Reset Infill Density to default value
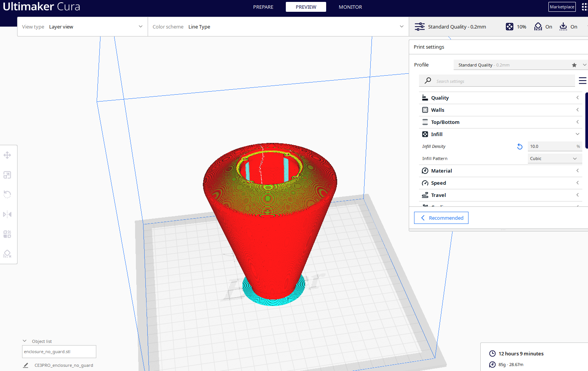 [x=520, y=146]
